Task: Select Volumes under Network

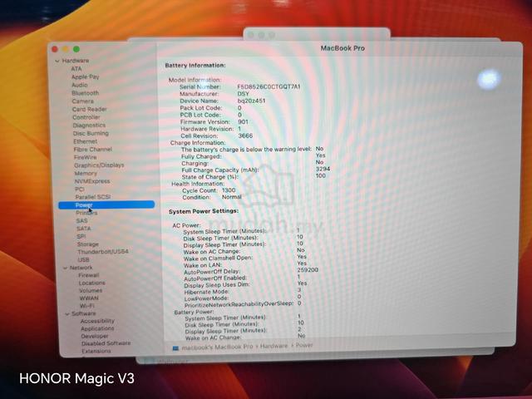Action: 91,291
